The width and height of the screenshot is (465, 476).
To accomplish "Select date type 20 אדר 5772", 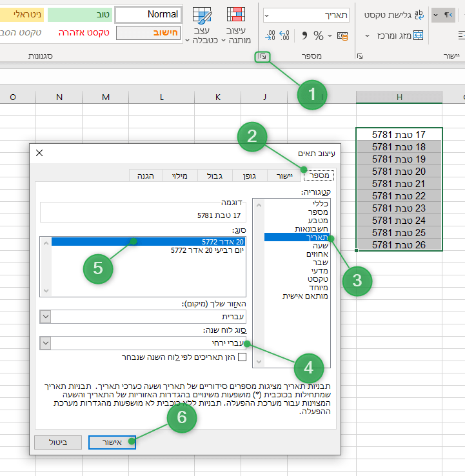I will coord(148,242).
